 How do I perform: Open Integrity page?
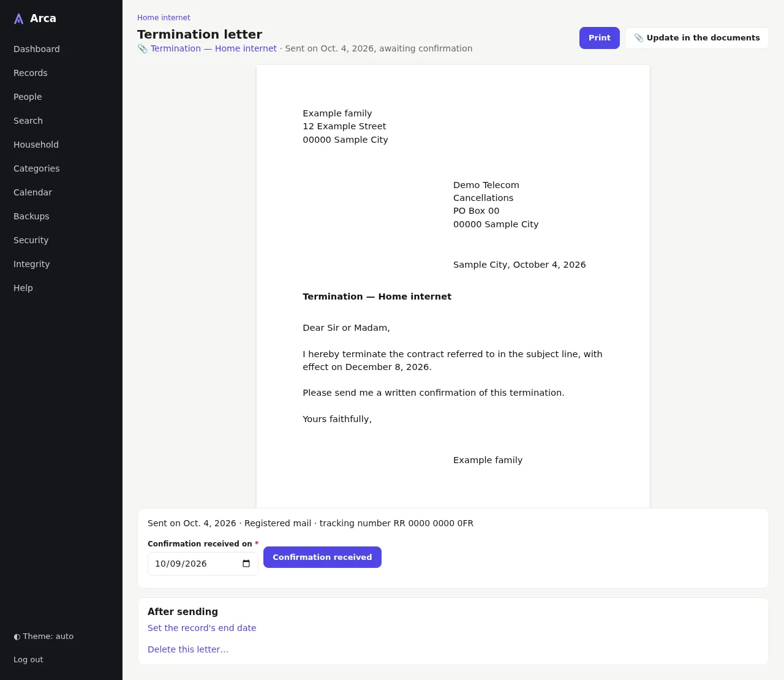32,264
